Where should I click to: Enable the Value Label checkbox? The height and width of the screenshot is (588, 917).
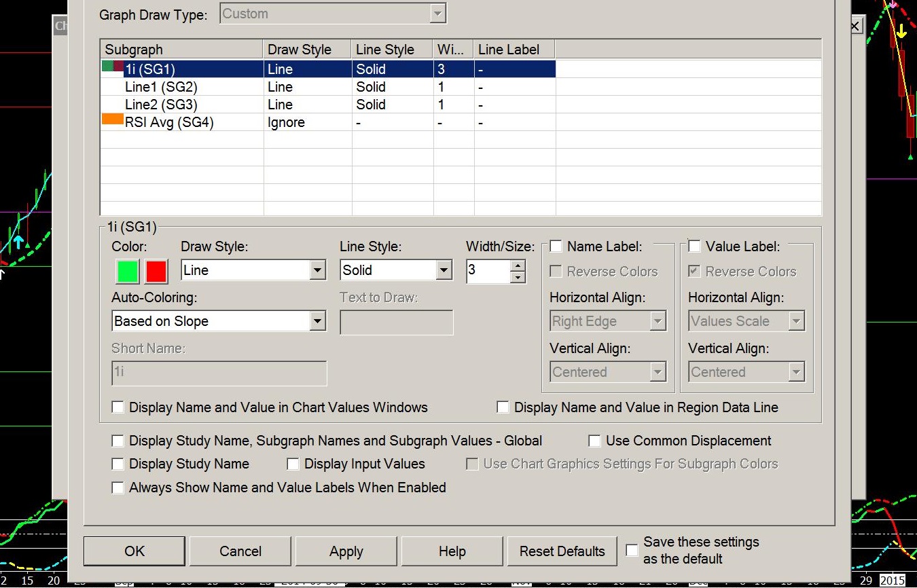695,246
